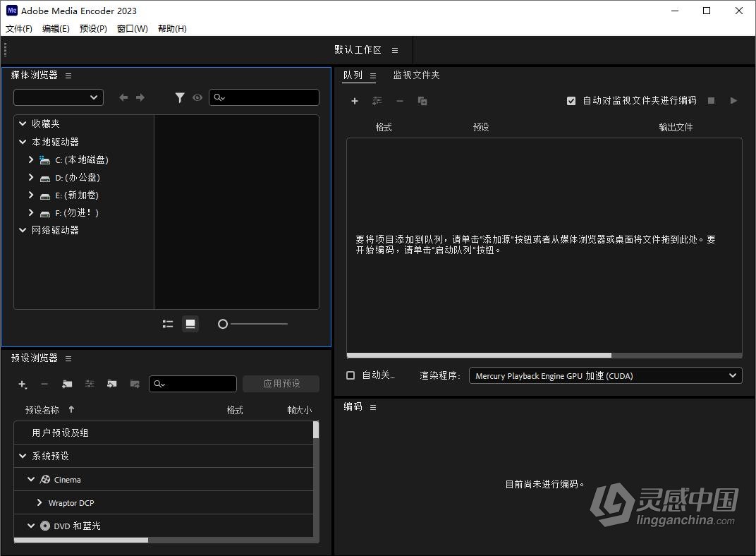The width and height of the screenshot is (756, 556).
Task: Add a source to the encoding queue
Action: pos(355,101)
